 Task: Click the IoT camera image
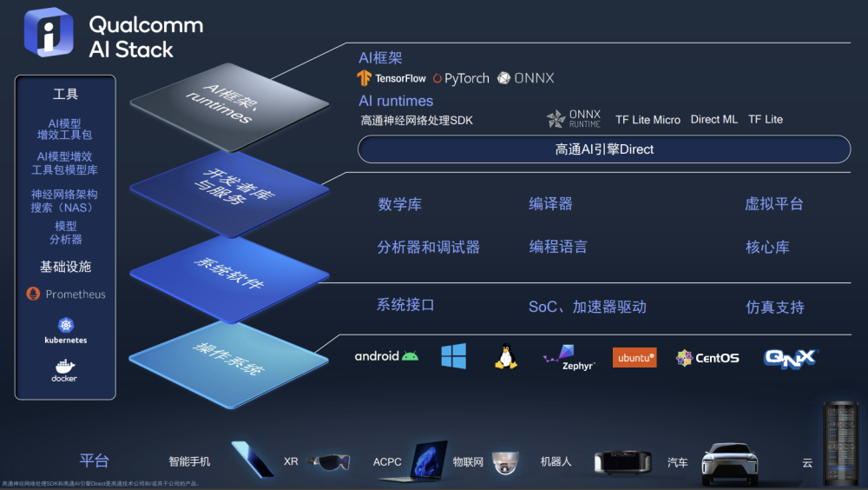(505, 463)
